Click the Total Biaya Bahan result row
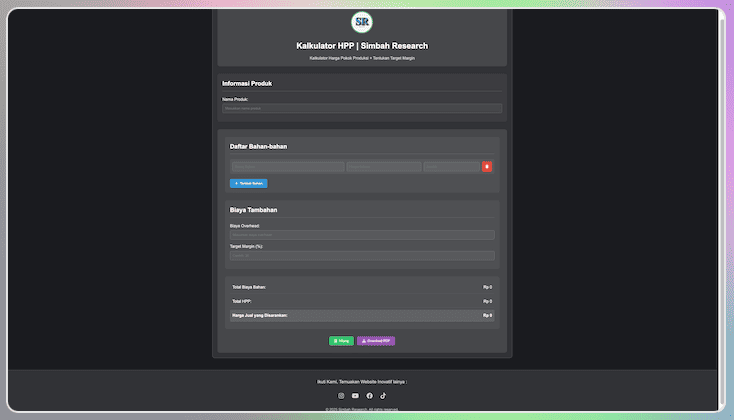This screenshot has width=734, height=420. (361, 287)
